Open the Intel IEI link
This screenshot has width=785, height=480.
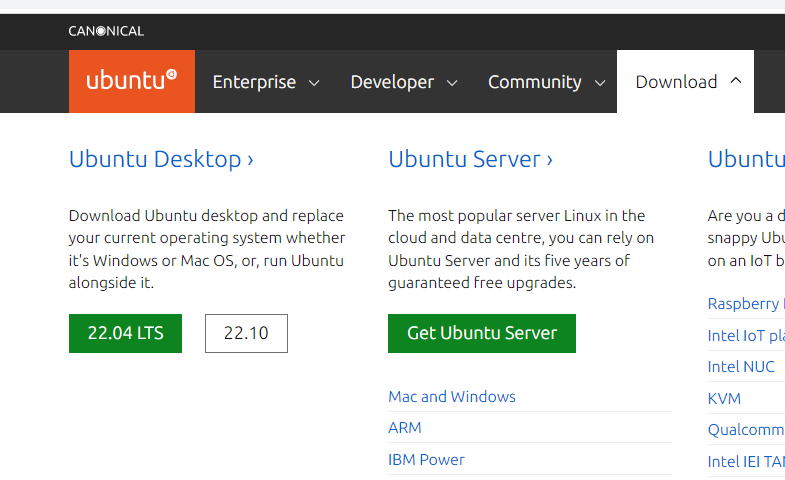[x=746, y=461]
